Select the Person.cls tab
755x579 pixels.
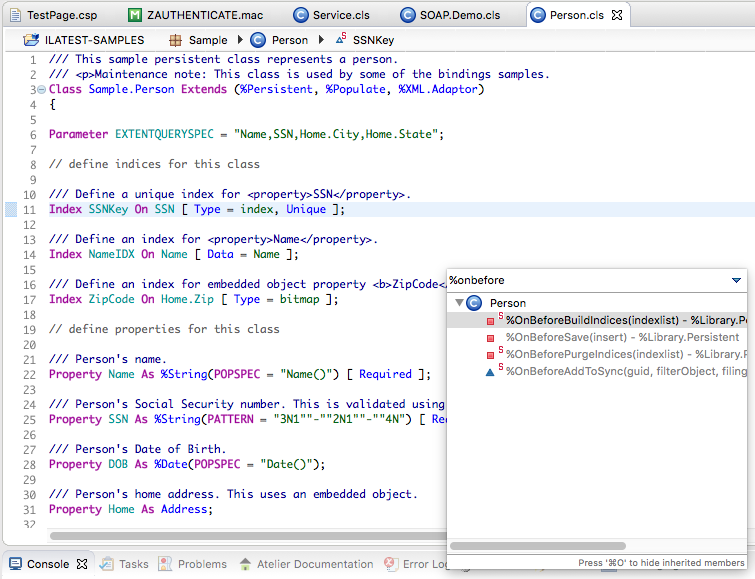pos(576,15)
